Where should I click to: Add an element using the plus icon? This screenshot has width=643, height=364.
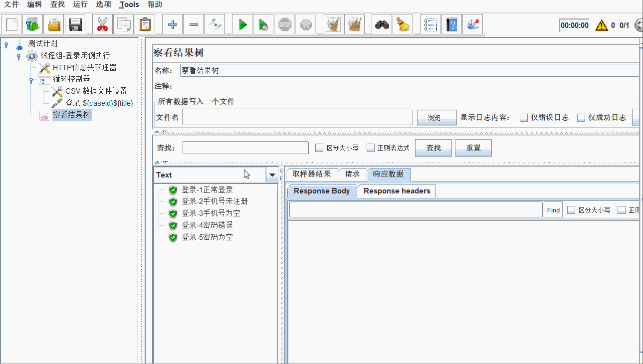tap(172, 24)
